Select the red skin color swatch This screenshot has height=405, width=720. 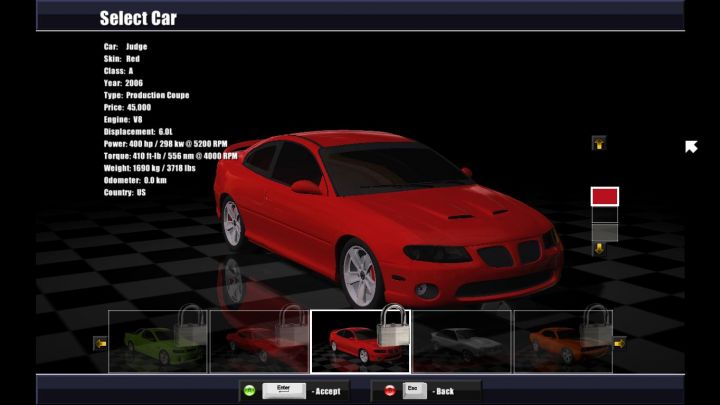(604, 196)
